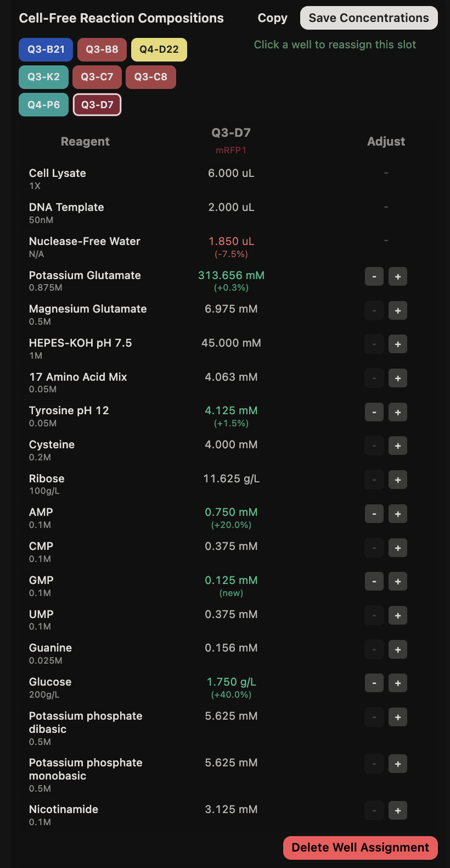The height and width of the screenshot is (868, 450).
Task: Decrease GMP concentration with minus
Action: [x=374, y=582]
